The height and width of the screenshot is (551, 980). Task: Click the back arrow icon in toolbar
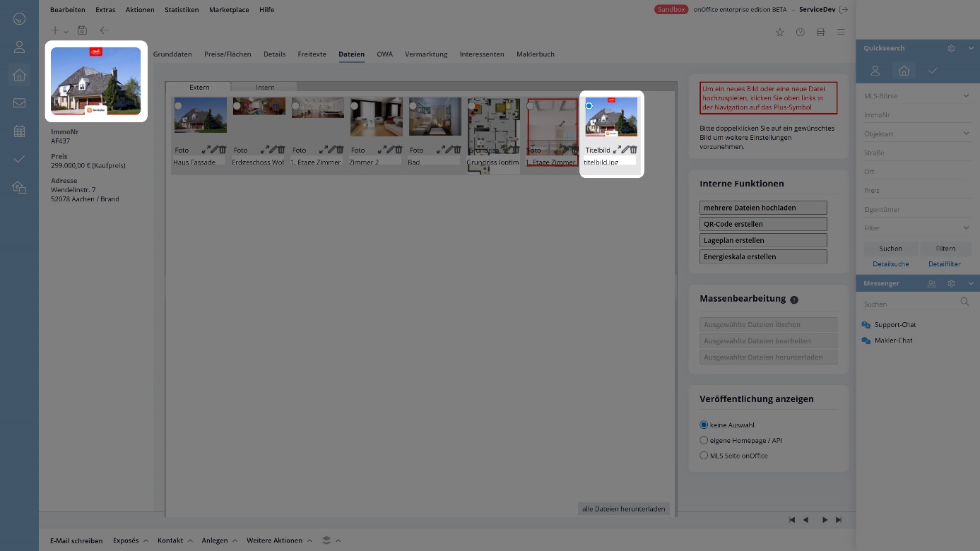pyautogui.click(x=105, y=31)
